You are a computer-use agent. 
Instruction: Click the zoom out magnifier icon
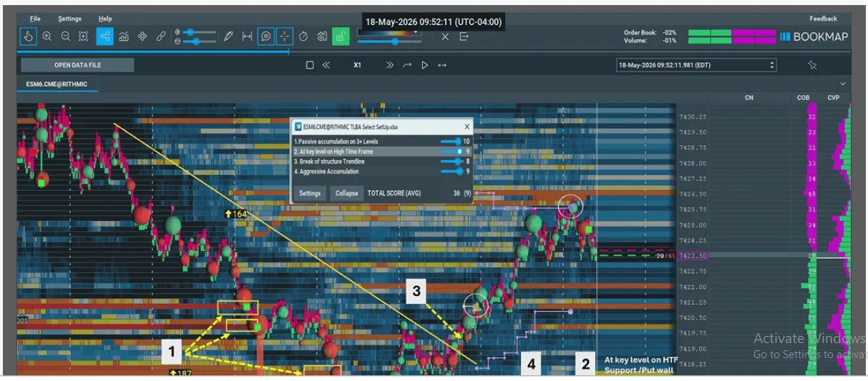(x=66, y=36)
